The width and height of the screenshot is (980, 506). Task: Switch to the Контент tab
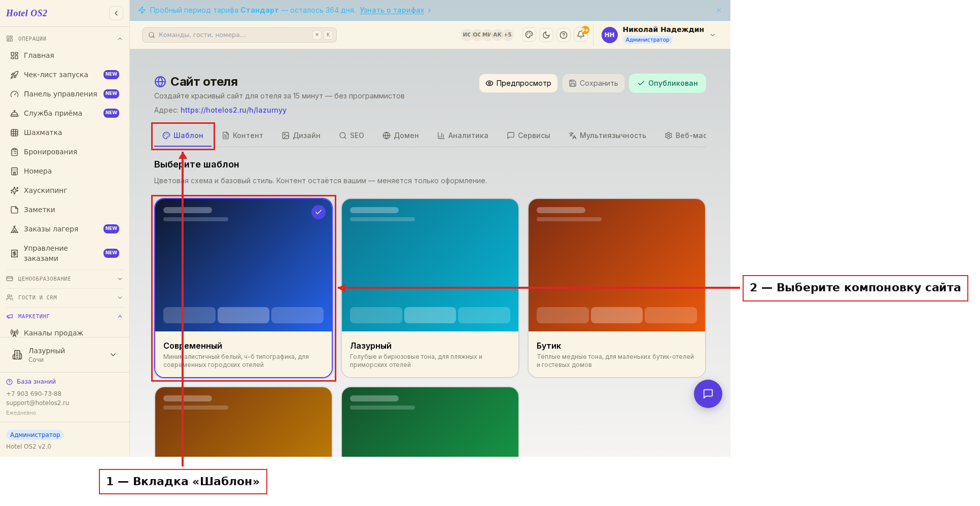click(242, 136)
